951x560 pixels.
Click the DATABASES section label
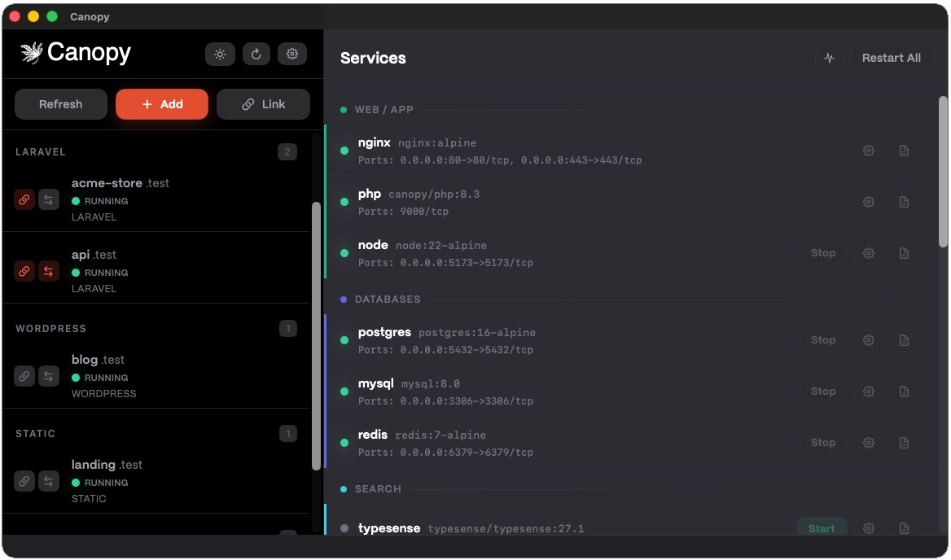tap(388, 300)
